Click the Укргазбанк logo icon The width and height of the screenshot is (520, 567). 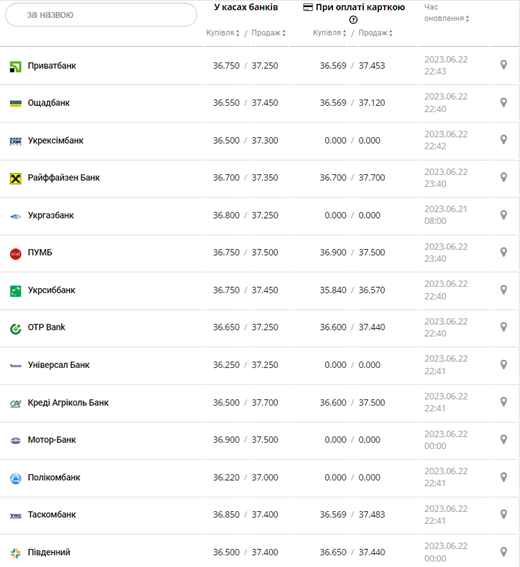pos(15,216)
